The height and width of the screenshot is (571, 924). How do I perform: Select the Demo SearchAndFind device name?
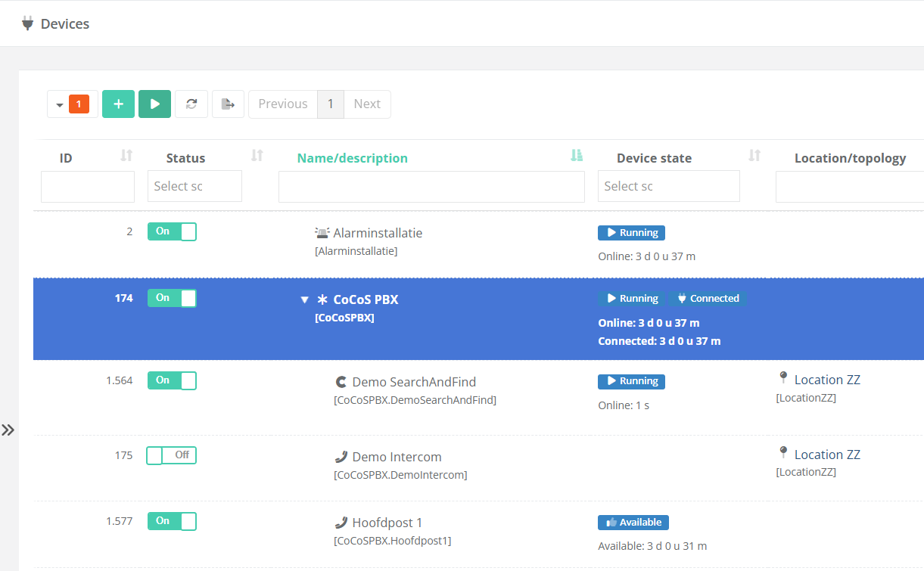coord(414,382)
